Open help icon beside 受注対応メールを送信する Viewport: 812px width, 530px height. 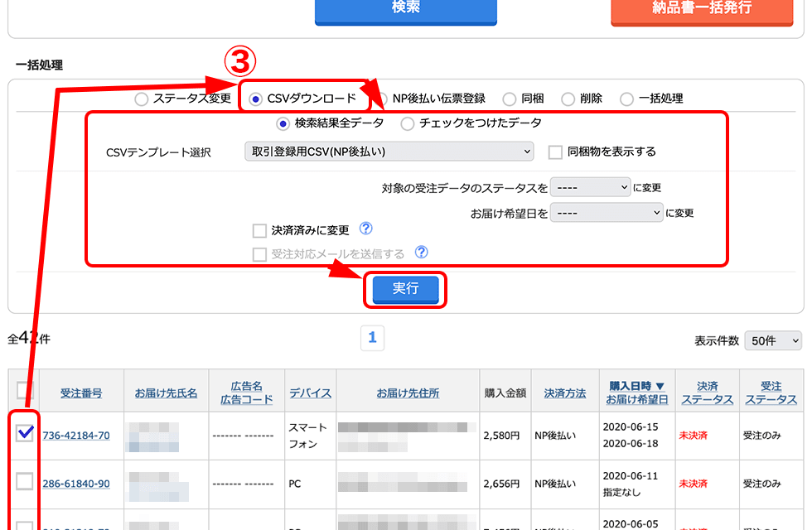pos(422,252)
